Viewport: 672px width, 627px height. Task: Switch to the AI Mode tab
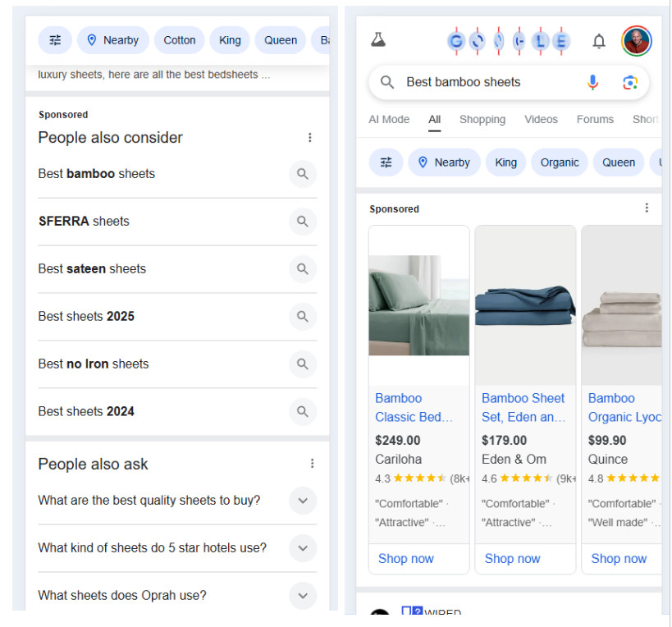point(389,120)
